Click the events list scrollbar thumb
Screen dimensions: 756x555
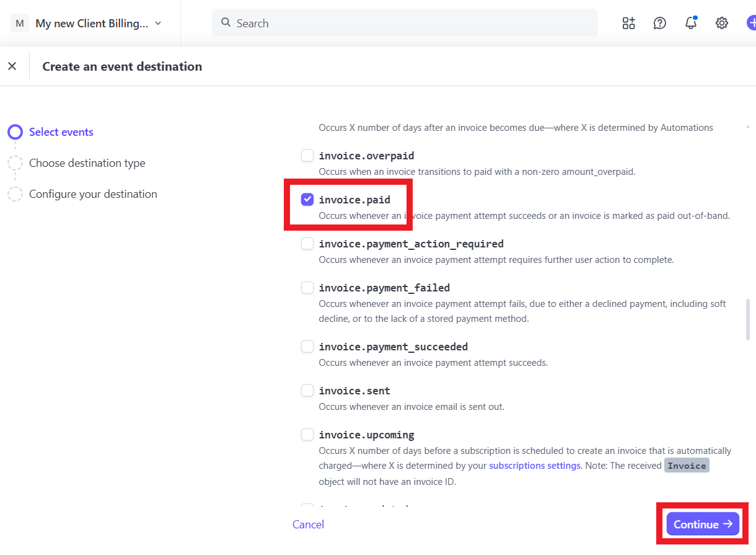click(x=748, y=319)
